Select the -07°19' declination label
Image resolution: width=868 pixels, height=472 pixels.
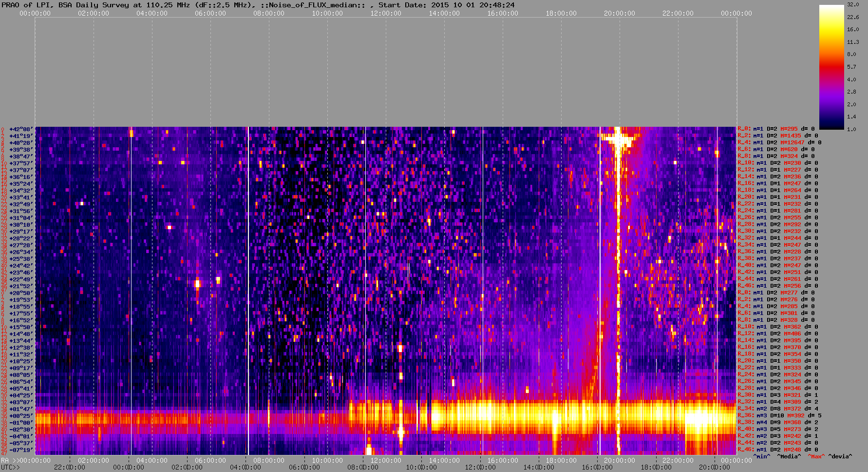click(x=21, y=450)
